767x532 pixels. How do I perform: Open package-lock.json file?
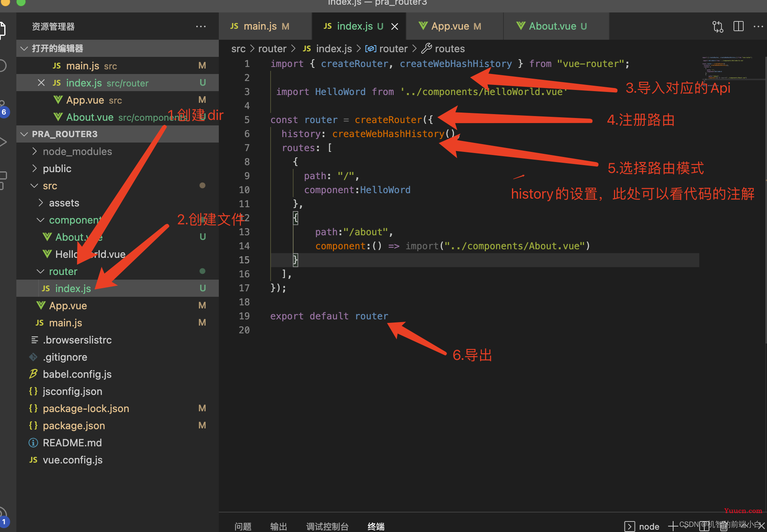tap(118, 409)
